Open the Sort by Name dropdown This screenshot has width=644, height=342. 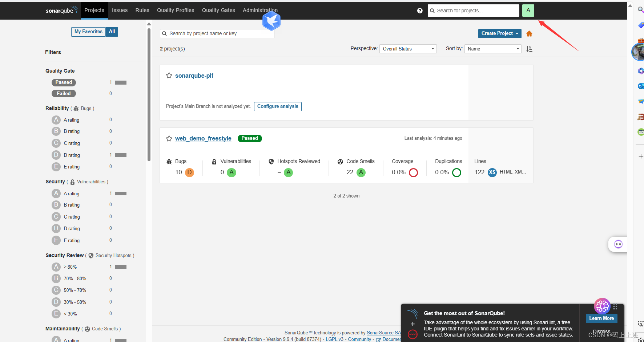pyautogui.click(x=493, y=49)
